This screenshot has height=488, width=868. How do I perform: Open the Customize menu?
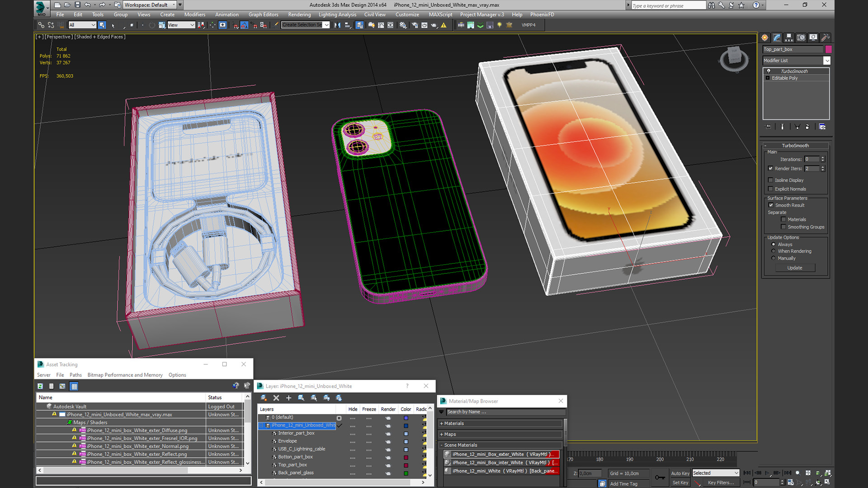pos(407,14)
